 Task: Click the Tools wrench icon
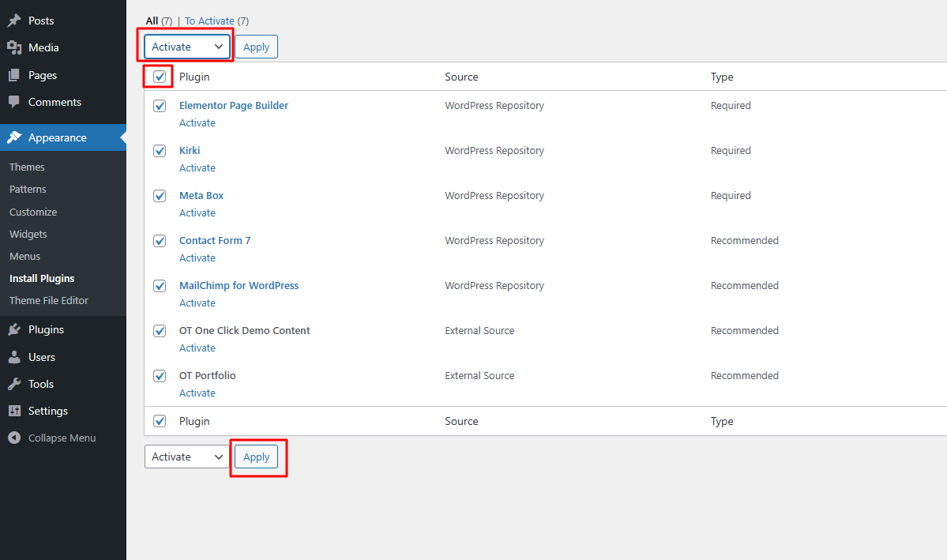tap(14, 385)
